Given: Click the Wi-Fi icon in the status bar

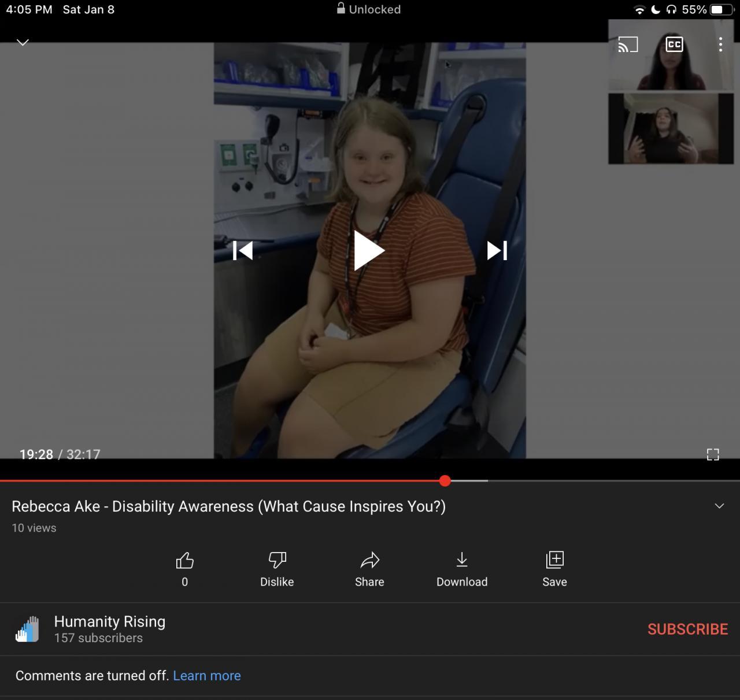Looking at the screenshot, I should point(639,9).
